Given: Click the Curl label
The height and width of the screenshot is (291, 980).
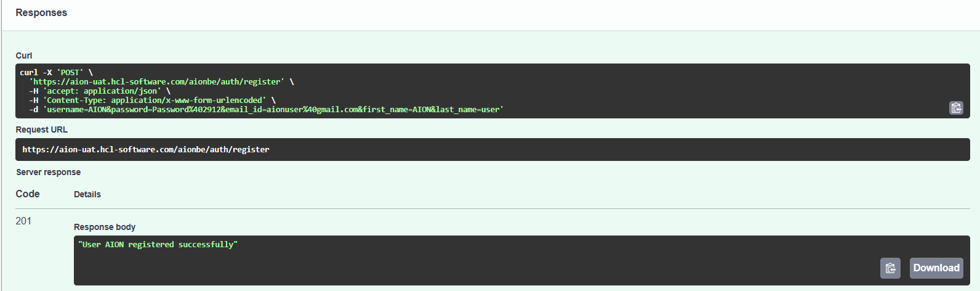Looking at the screenshot, I should [24, 55].
